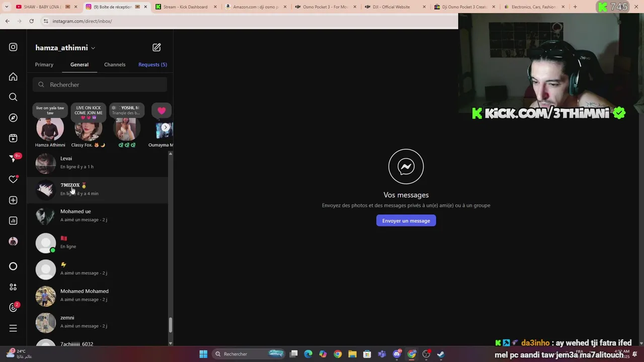Screen dimensions: 644x362
Task: Advance the notes carousel arrow
Action: click(x=166, y=127)
